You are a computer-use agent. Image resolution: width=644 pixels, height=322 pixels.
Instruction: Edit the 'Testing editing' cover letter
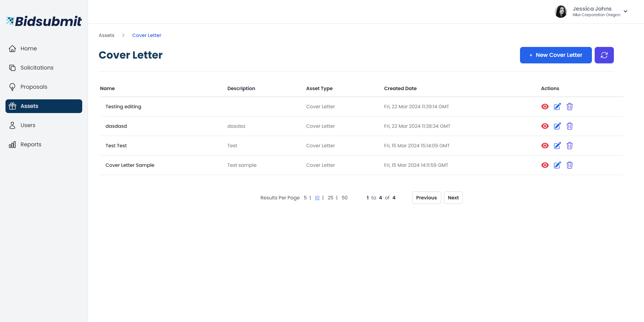(x=557, y=107)
